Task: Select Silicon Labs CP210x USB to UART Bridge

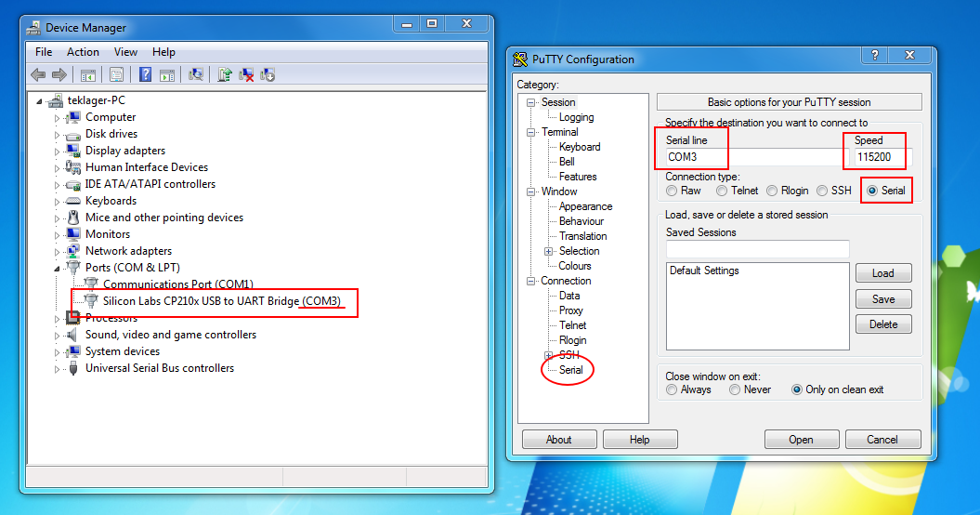Action: tap(222, 301)
